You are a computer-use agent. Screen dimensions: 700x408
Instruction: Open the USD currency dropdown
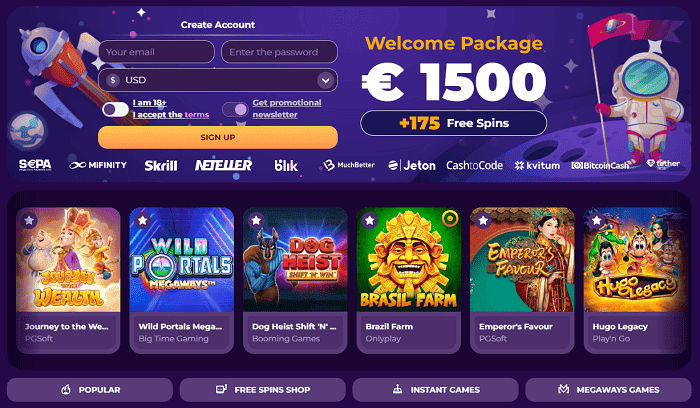(x=218, y=80)
